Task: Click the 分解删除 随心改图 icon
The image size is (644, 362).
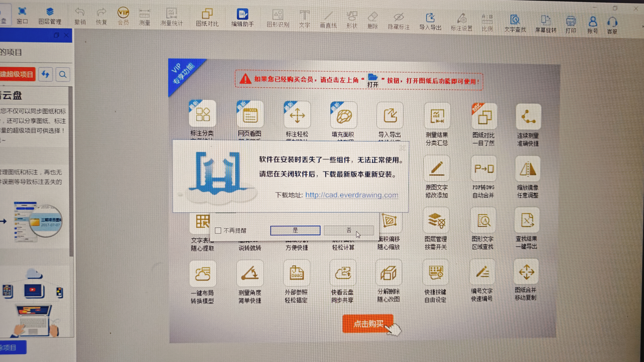Action: (x=389, y=272)
